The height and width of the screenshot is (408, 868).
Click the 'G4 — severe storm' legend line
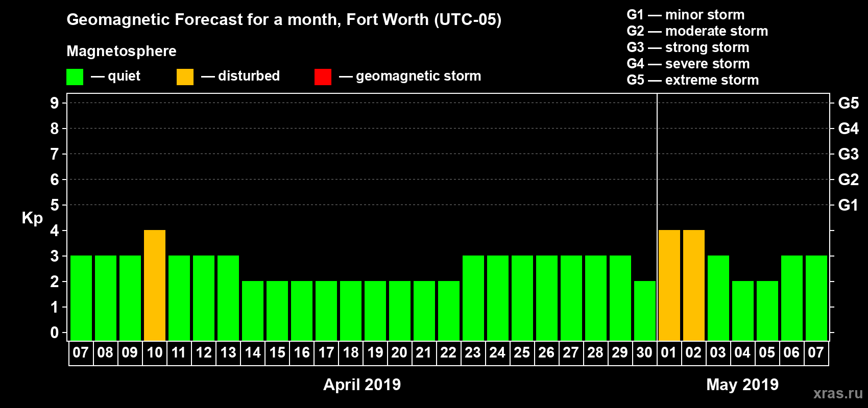click(688, 64)
